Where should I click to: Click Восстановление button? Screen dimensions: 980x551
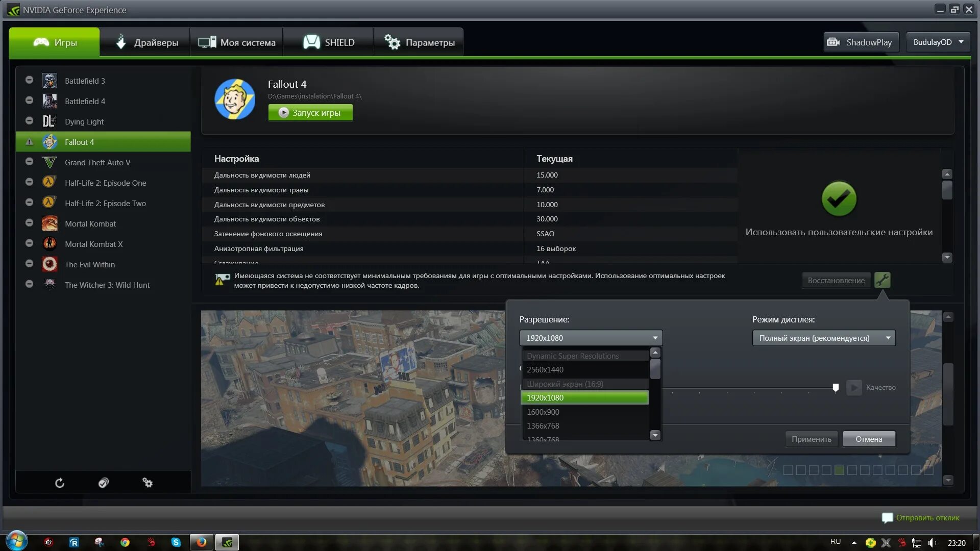836,280
